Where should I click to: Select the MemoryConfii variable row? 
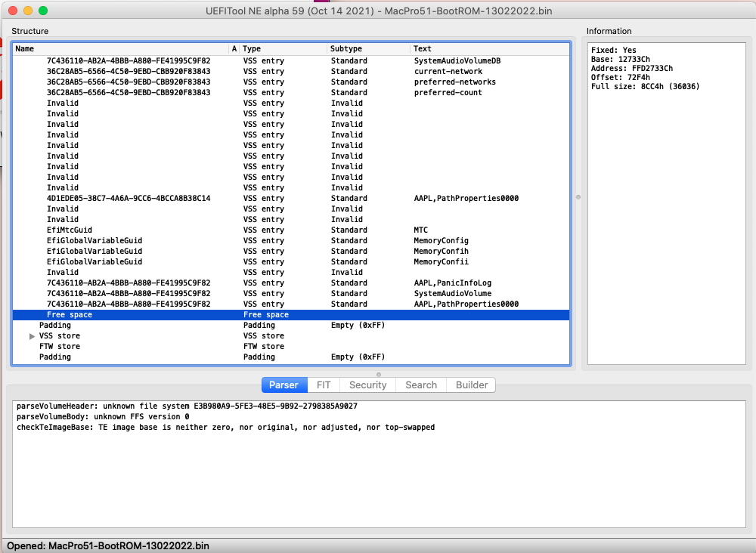coord(291,261)
